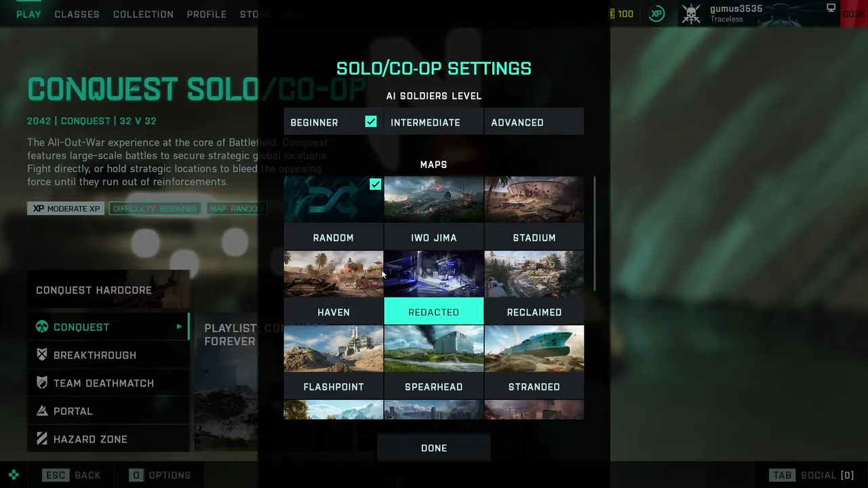Select the Breakthrough mode icon
This screenshot has width=868, height=488.
tap(42, 355)
